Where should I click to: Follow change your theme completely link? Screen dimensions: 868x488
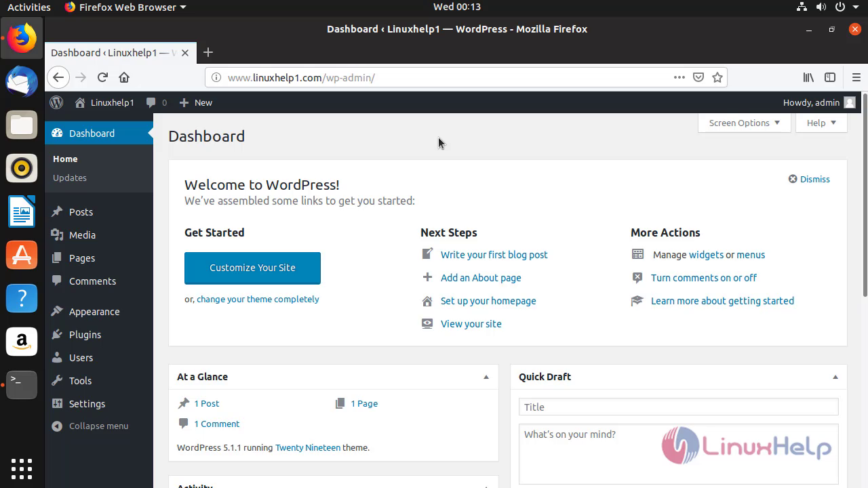tap(258, 299)
